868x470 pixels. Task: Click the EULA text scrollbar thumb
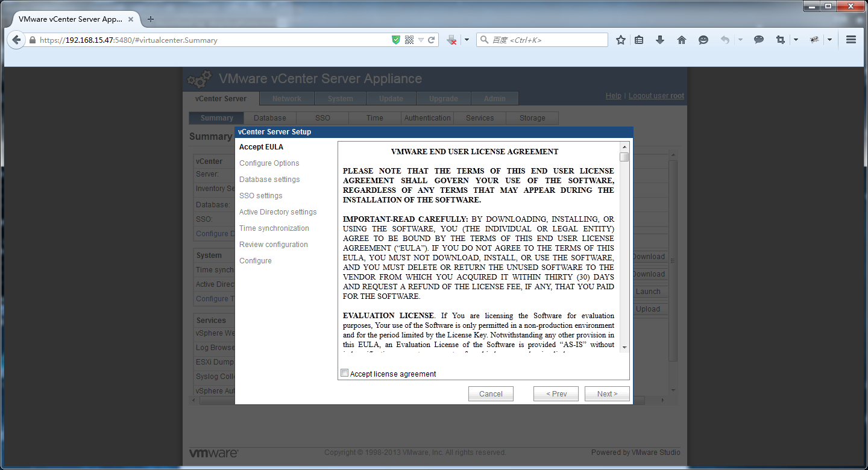[624, 157]
